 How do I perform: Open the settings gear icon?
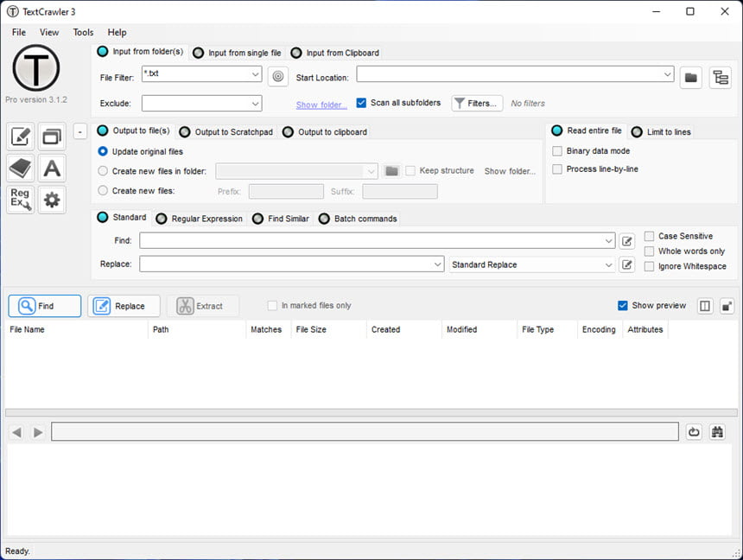point(52,199)
